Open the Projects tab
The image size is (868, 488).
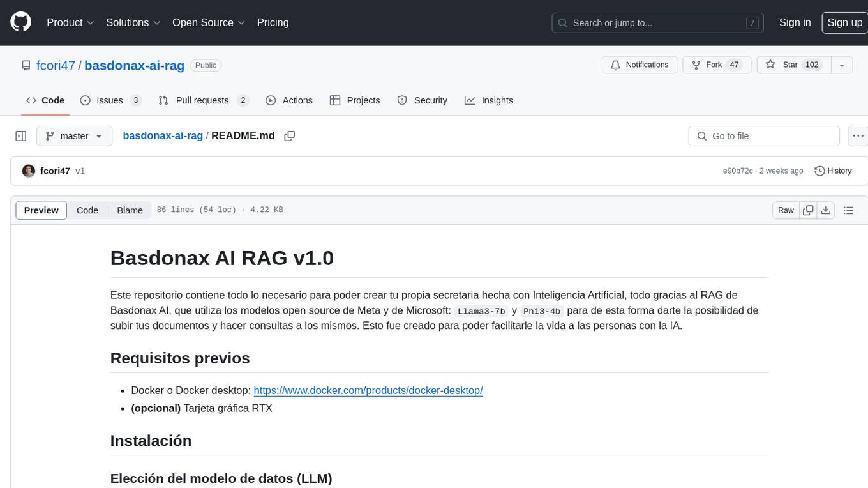pyautogui.click(x=354, y=100)
